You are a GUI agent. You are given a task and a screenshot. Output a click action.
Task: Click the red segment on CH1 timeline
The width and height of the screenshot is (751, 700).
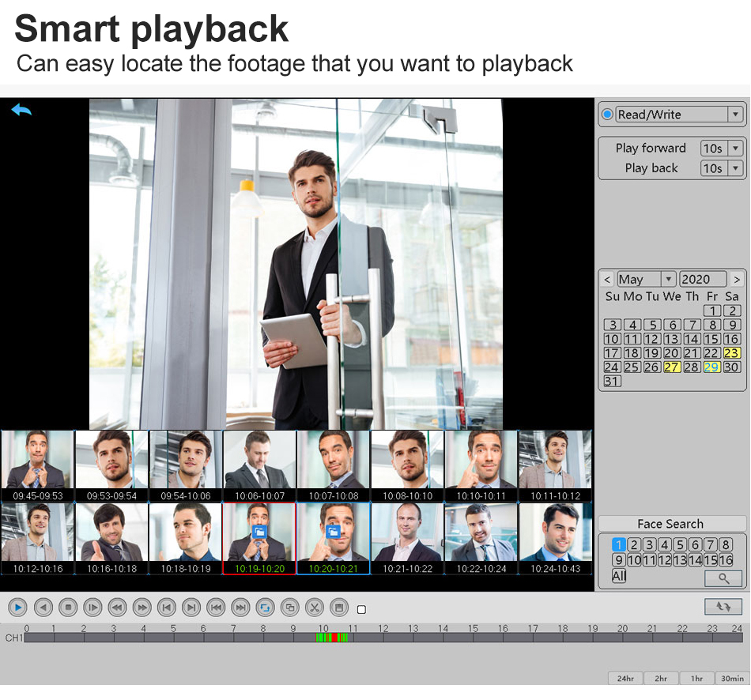335,637
